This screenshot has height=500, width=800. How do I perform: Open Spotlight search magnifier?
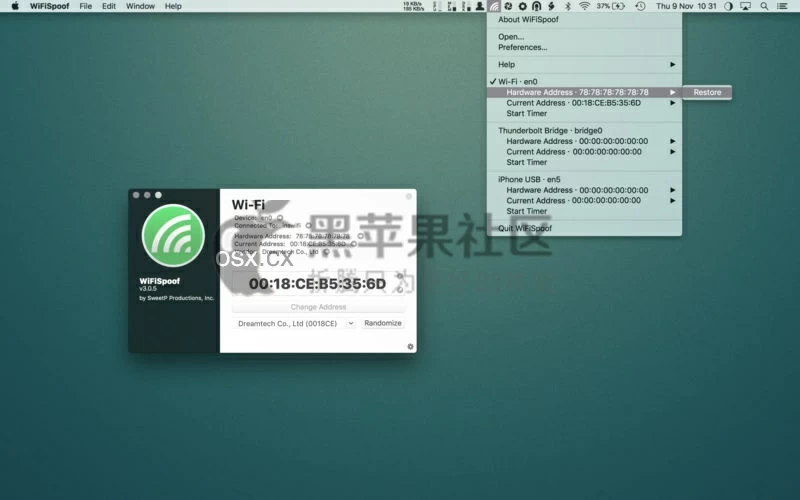pyautogui.click(x=764, y=6)
